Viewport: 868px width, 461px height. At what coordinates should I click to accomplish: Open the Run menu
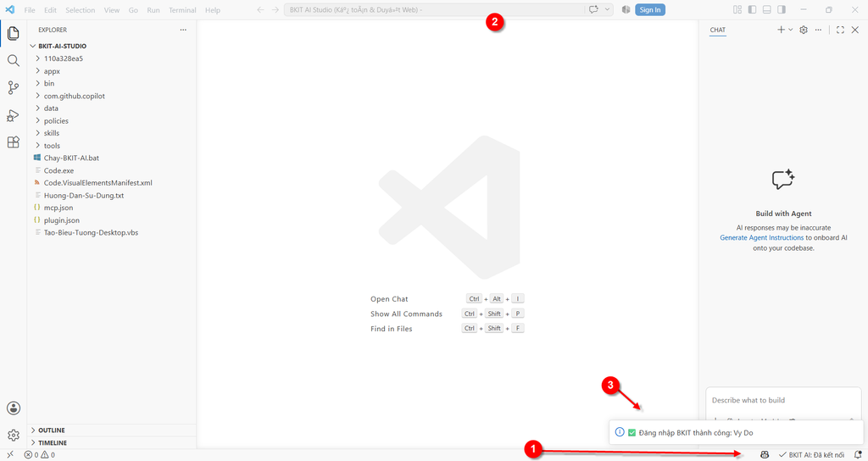153,10
